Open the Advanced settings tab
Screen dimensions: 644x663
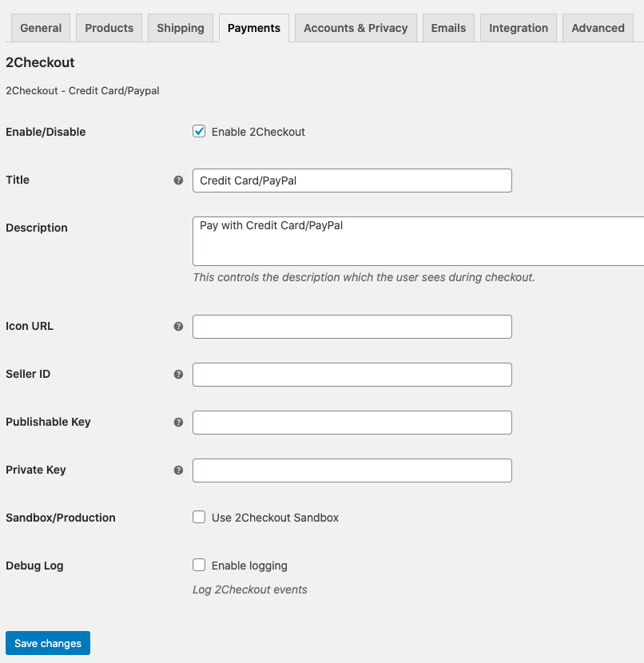[598, 28]
